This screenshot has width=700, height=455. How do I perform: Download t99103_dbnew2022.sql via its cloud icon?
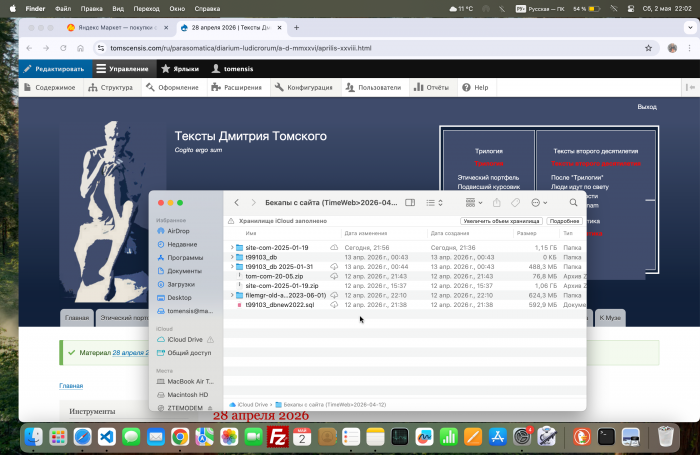[x=334, y=305]
